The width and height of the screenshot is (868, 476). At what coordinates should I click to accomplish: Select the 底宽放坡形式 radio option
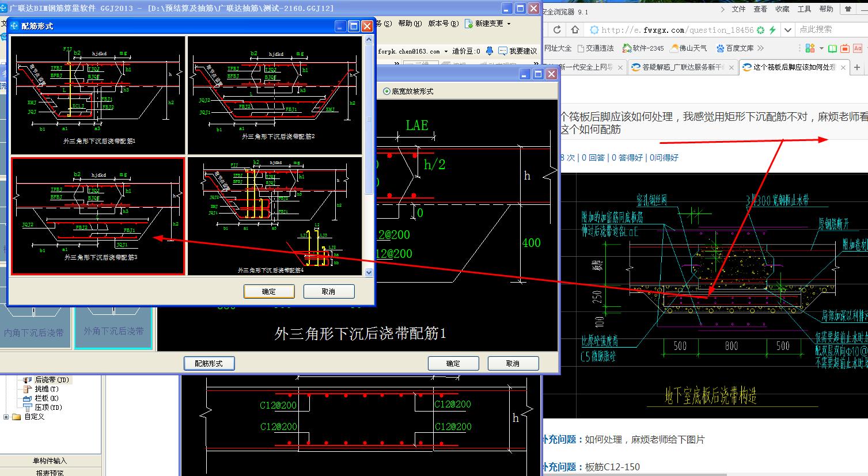coord(408,91)
